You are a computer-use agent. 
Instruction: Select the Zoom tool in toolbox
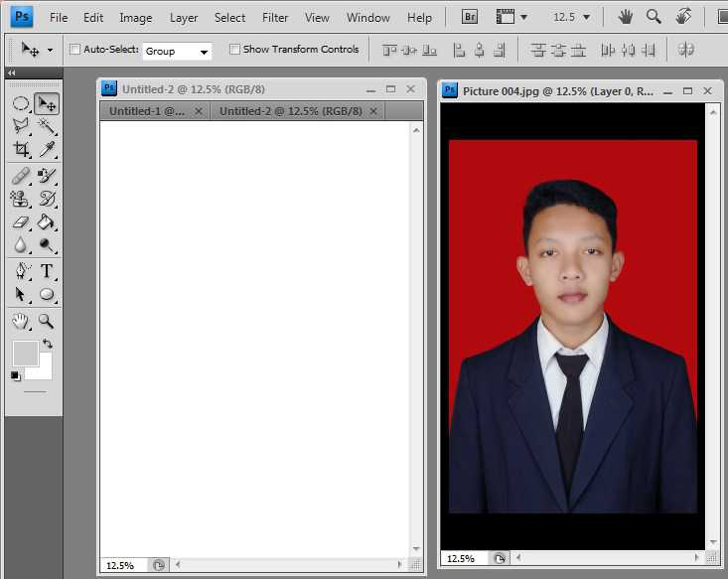[47, 321]
